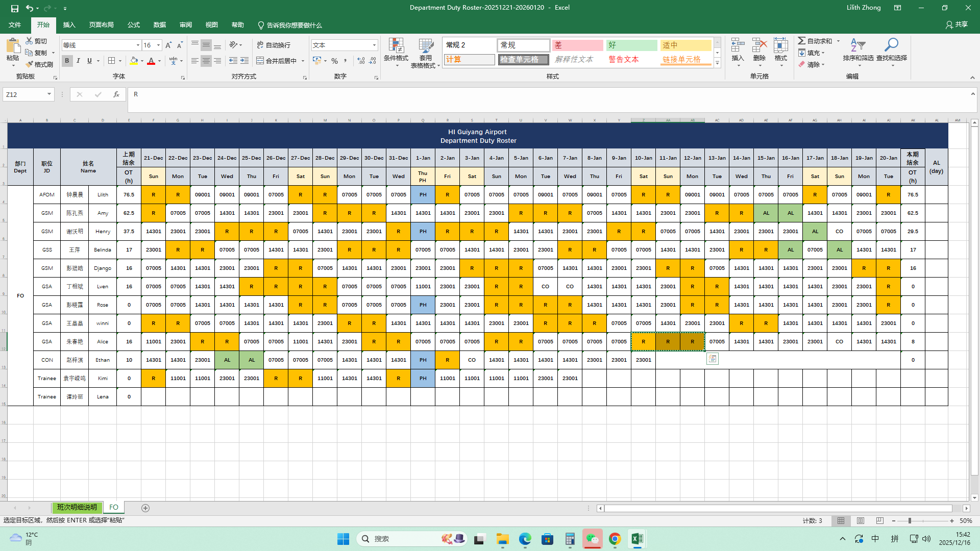Toggle Bold formatting button
Image resolution: width=980 pixels, height=551 pixels.
tap(67, 61)
